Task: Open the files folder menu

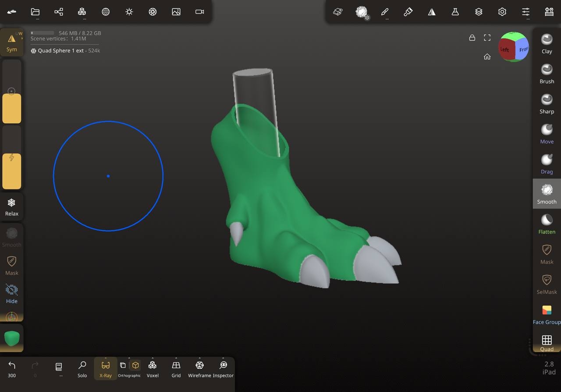Action: click(x=35, y=12)
